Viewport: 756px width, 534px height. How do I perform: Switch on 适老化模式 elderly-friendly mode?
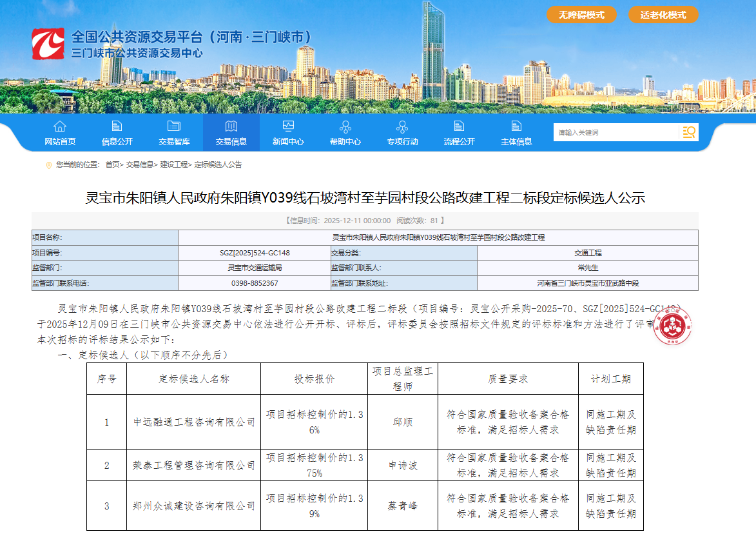pos(663,15)
